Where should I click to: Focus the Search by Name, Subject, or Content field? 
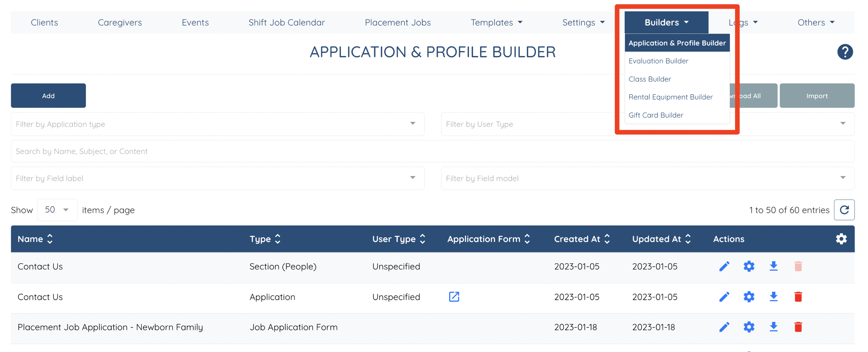coord(433,151)
